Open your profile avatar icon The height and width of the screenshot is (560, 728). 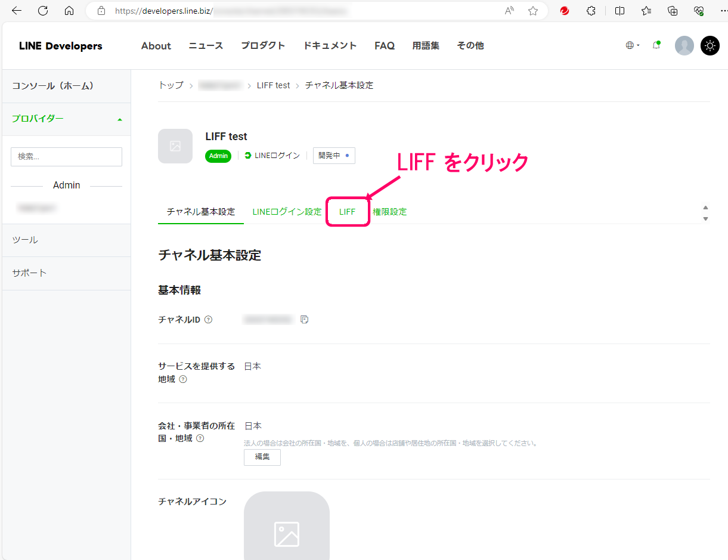tap(684, 45)
